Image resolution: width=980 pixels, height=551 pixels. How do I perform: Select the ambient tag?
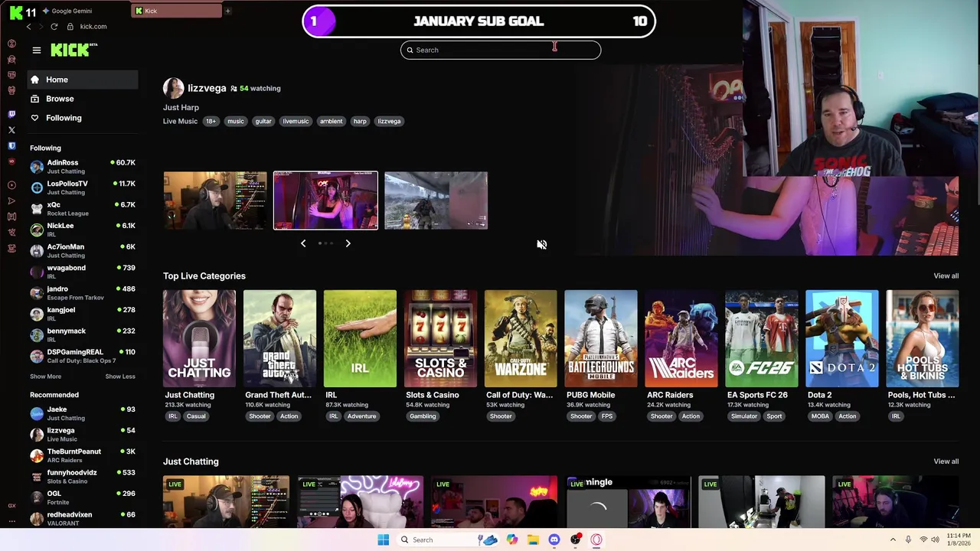point(332,121)
